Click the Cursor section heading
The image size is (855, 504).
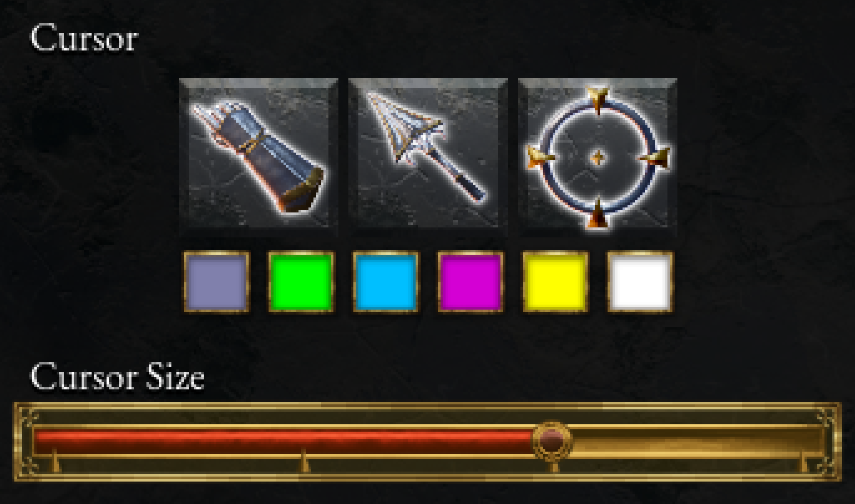(84, 39)
